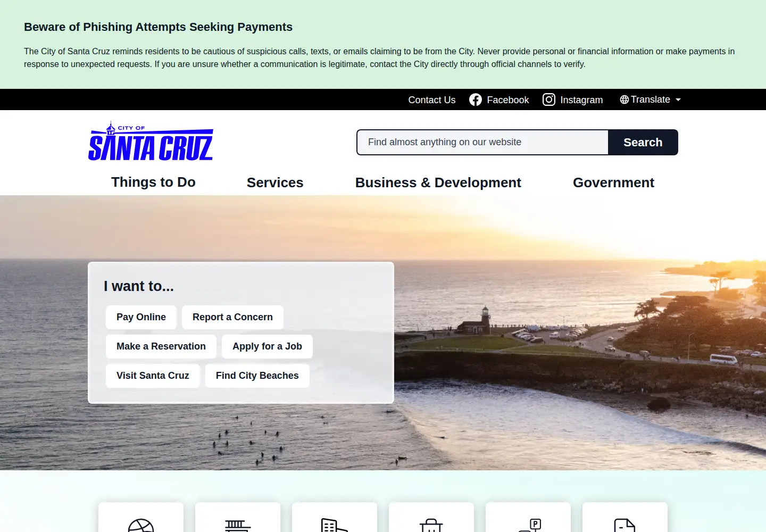Screen dimensions: 766x532
Task: Open the Business & Development menu
Action: pos(438,182)
